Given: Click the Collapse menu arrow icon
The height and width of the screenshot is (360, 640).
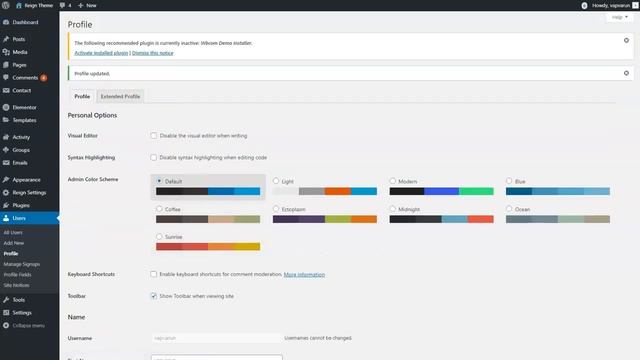Looking at the screenshot, I should pyautogui.click(x=6, y=325).
